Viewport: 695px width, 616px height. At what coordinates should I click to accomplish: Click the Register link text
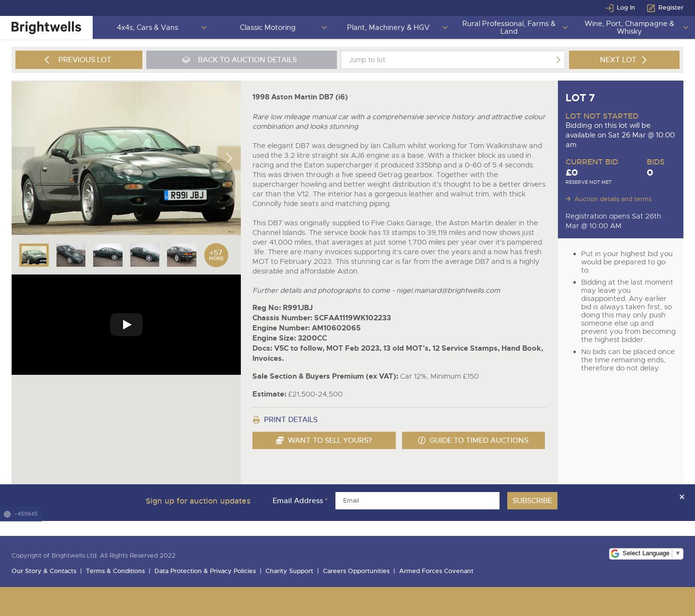point(671,8)
